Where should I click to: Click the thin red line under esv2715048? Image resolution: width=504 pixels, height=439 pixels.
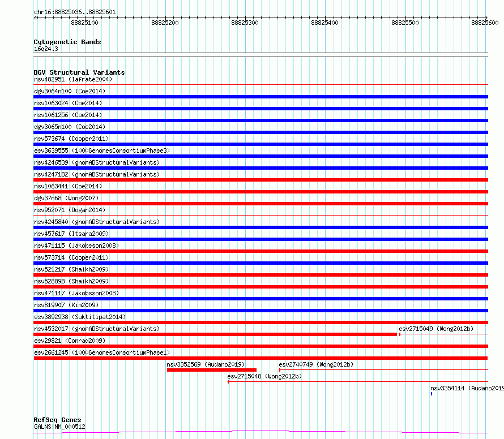358,382
